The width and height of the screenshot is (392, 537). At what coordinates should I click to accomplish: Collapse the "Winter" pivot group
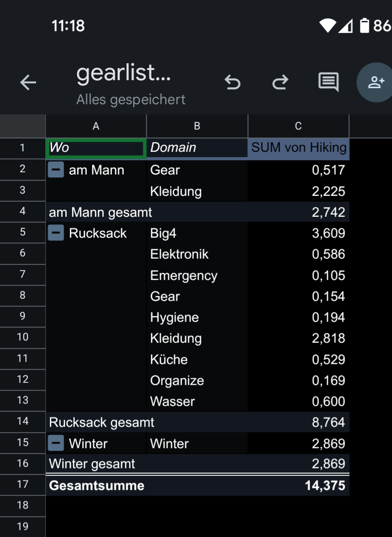(x=56, y=443)
